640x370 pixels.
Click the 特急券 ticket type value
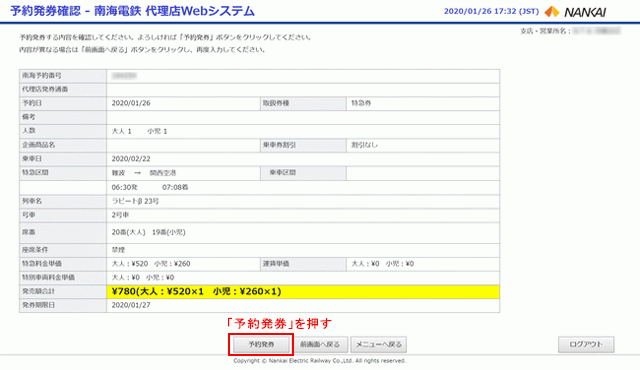361,103
